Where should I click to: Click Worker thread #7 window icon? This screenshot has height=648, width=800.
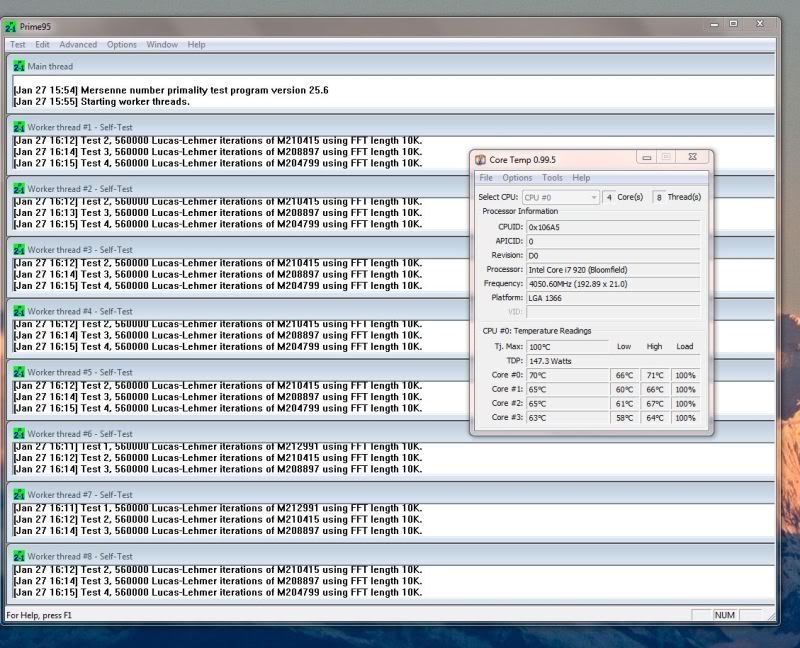[19, 494]
